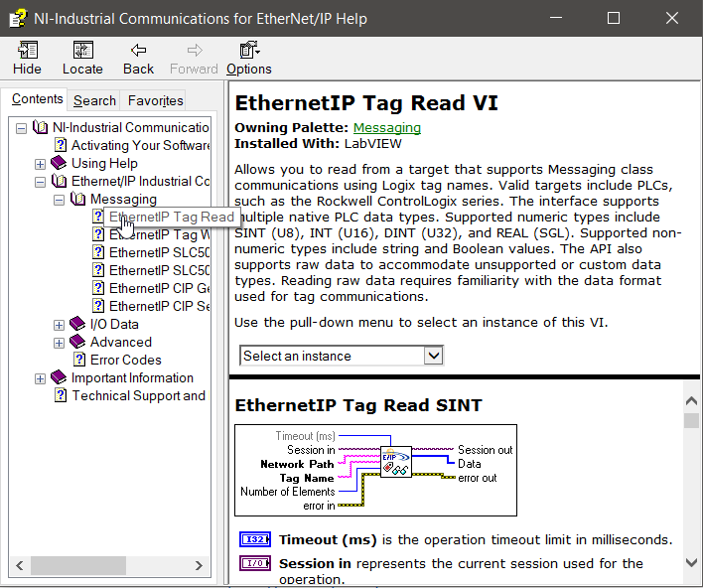The height and width of the screenshot is (588, 703).
Task: Click the help window title bar icon
Action: (18, 19)
